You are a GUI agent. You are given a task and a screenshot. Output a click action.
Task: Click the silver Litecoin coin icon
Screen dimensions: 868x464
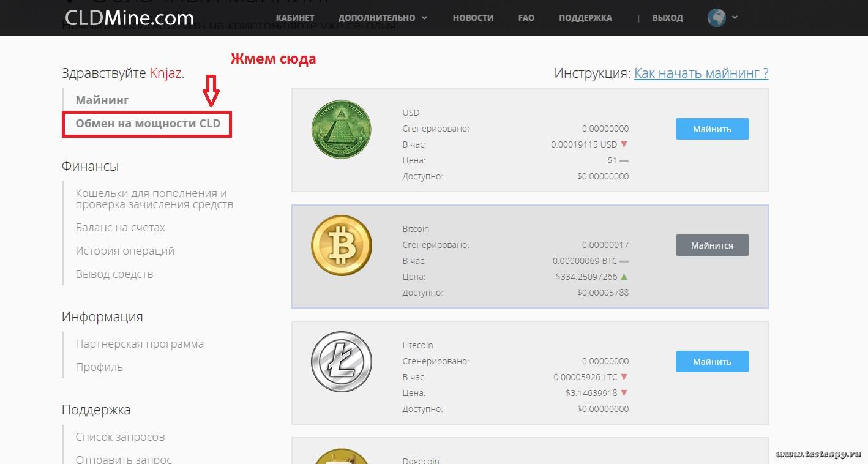(x=341, y=362)
